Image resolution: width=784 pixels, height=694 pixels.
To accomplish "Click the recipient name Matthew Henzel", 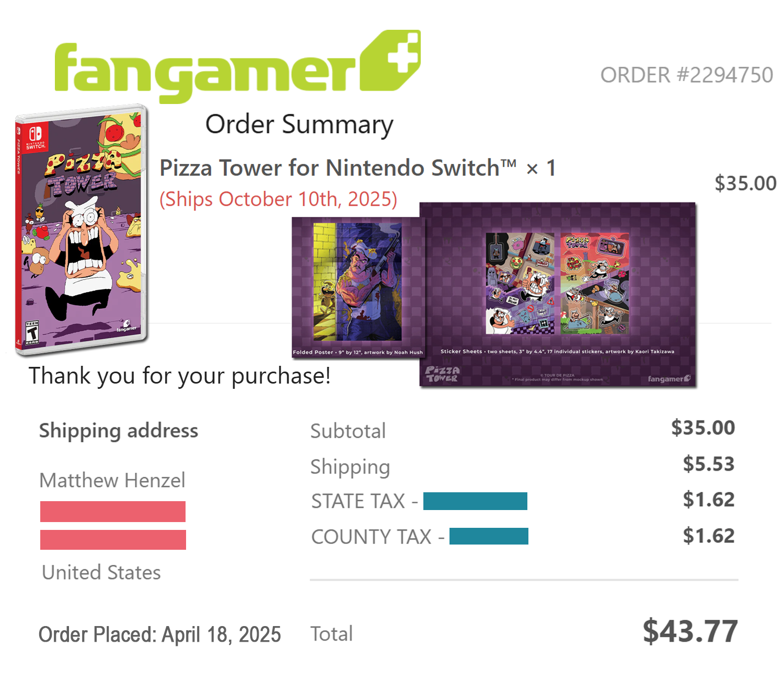I will 112,480.
